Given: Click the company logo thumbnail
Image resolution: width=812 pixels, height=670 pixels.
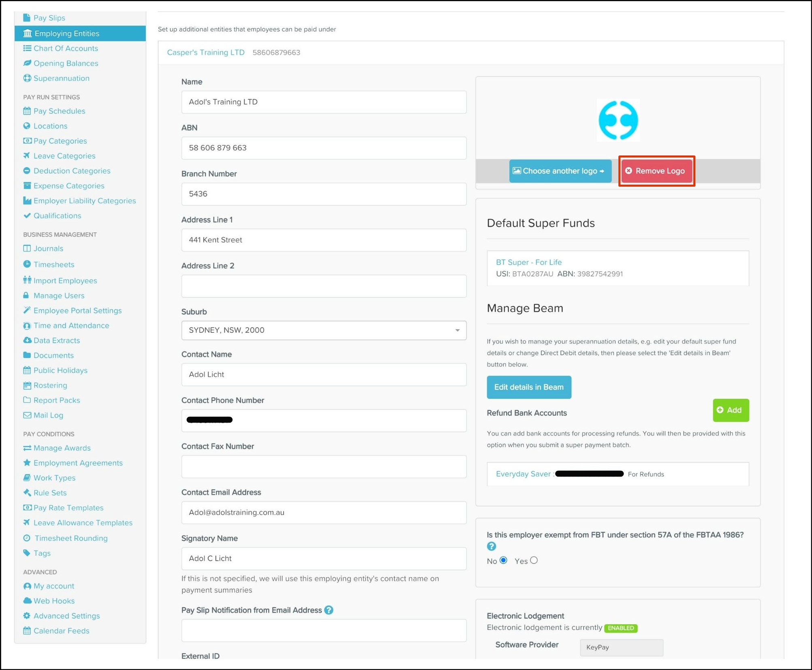Looking at the screenshot, I should pos(618,120).
